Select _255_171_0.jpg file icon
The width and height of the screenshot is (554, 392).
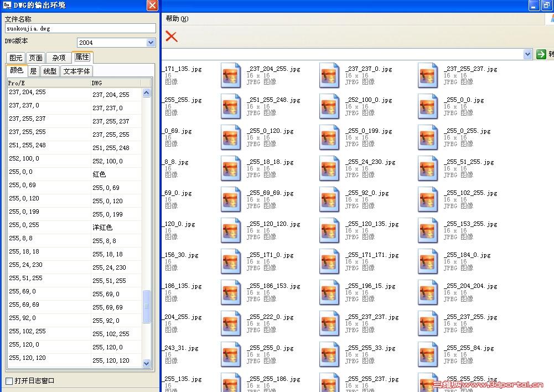(231, 261)
